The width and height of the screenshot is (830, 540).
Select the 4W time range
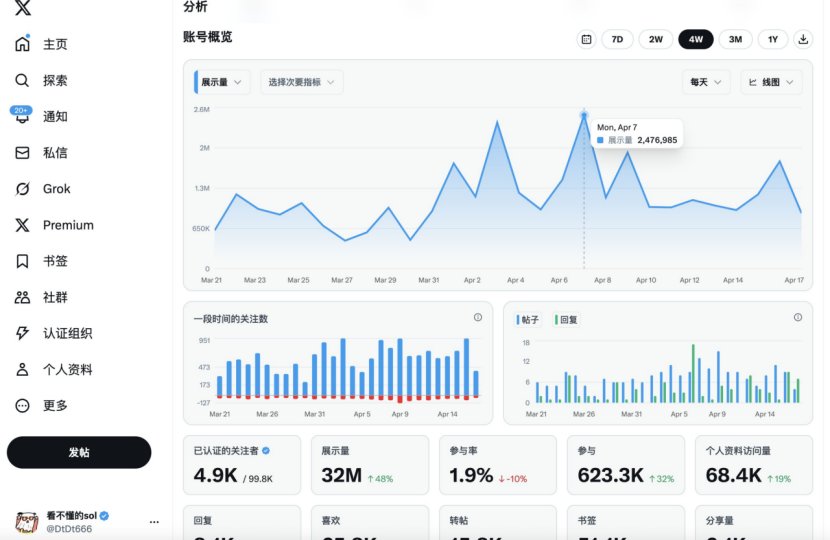click(x=696, y=39)
